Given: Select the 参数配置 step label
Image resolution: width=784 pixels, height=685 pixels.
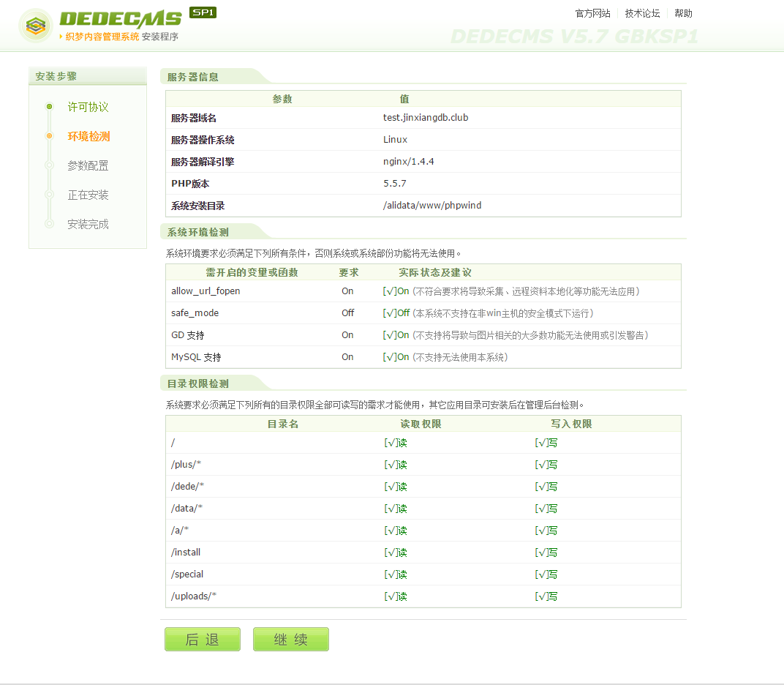Looking at the screenshot, I should click(x=88, y=166).
